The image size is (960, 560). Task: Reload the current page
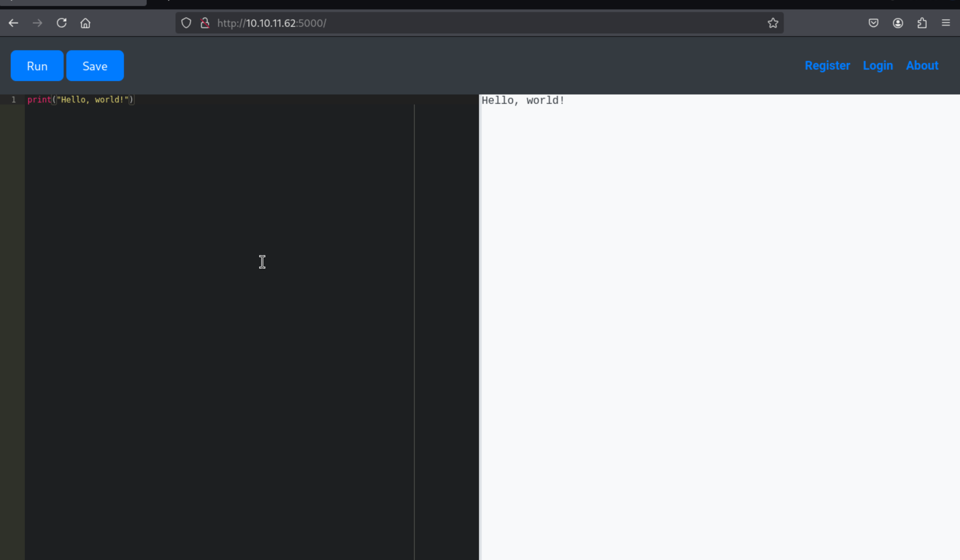point(62,23)
